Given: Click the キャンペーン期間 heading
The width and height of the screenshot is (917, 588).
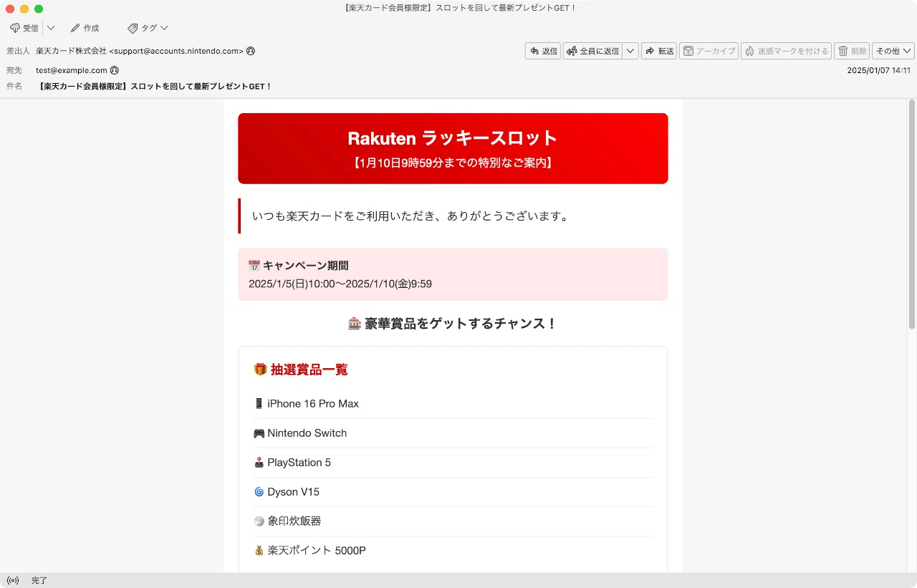Looking at the screenshot, I should click(x=298, y=266).
